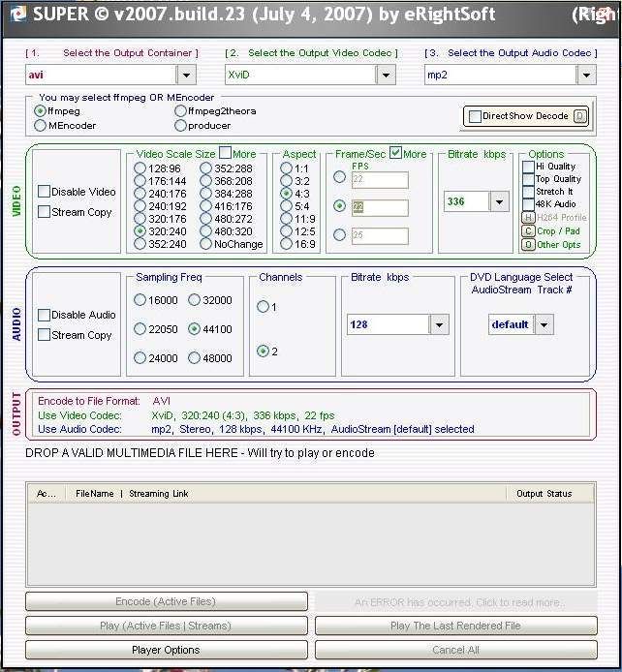Select 480:320 video scale size
This screenshot has height=672, width=622.
click(x=205, y=231)
